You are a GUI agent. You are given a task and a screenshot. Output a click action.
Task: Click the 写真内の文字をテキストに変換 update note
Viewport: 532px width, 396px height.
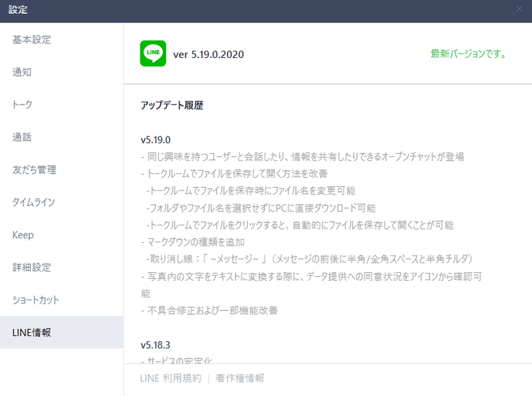[311, 285]
